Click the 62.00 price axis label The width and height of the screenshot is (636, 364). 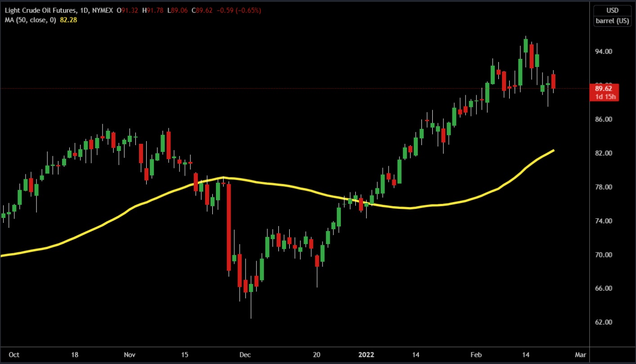pos(604,322)
